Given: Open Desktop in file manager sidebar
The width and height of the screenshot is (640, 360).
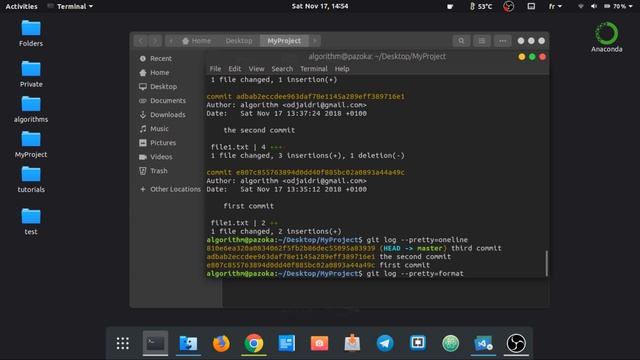Looking at the screenshot, I should tap(158, 87).
